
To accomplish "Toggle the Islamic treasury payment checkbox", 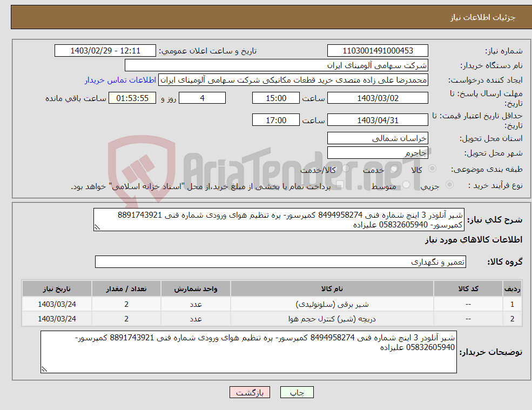I will 340,185.
